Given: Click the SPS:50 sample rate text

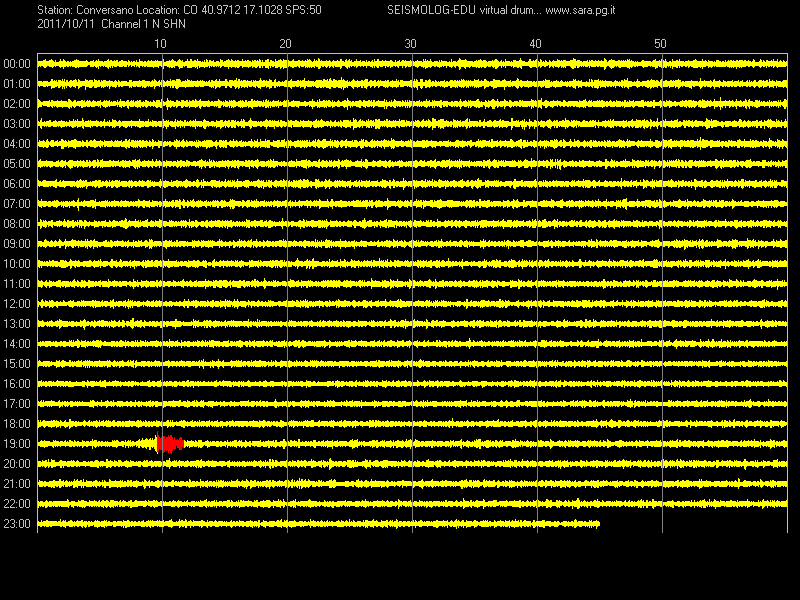Looking at the screenshot, I should coord(304,10).
